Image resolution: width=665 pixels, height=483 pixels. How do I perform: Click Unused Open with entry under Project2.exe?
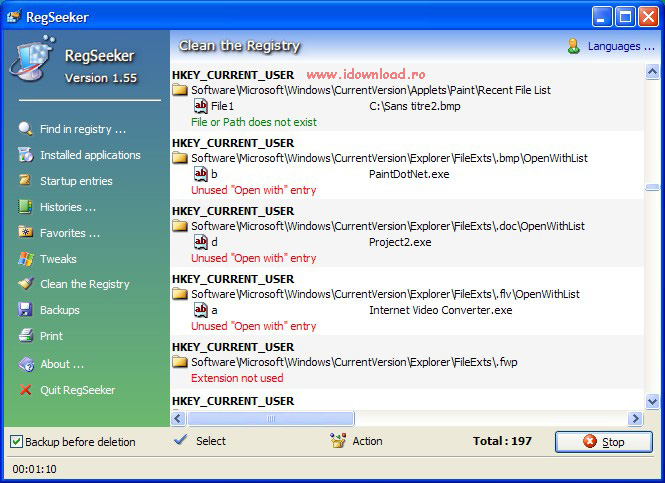pos(254,258)
